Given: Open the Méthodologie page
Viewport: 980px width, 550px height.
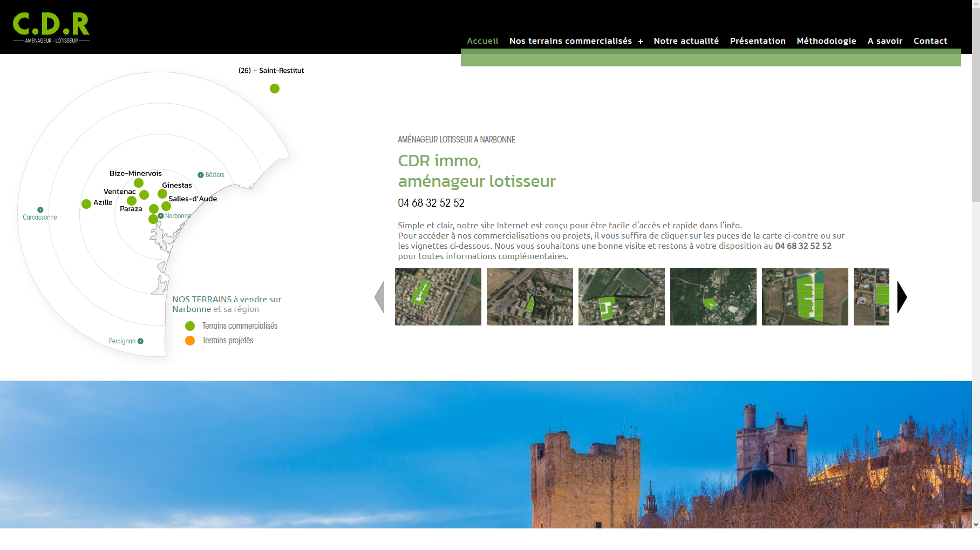Looking at the screenshot, I should click(826, 41).
